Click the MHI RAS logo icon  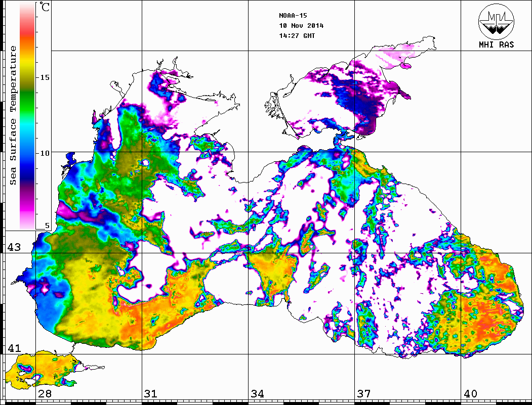point(497,21)
